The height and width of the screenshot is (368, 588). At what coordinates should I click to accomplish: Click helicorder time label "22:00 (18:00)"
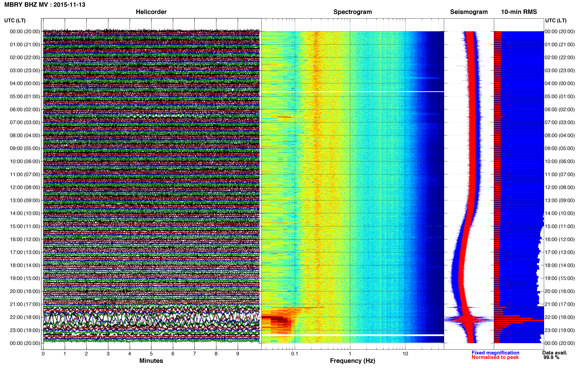click(25, 317)
